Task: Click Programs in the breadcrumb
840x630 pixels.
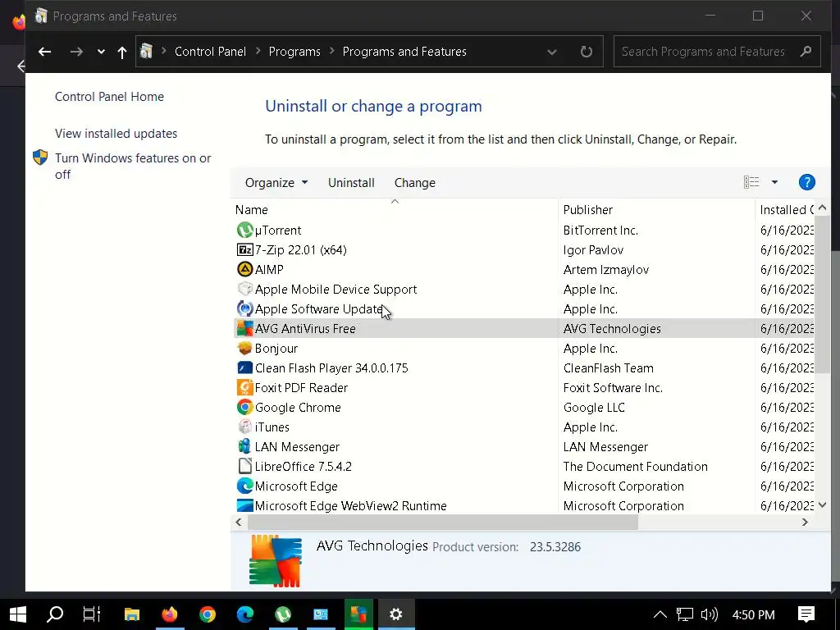Action: click(x=294, y=52)
